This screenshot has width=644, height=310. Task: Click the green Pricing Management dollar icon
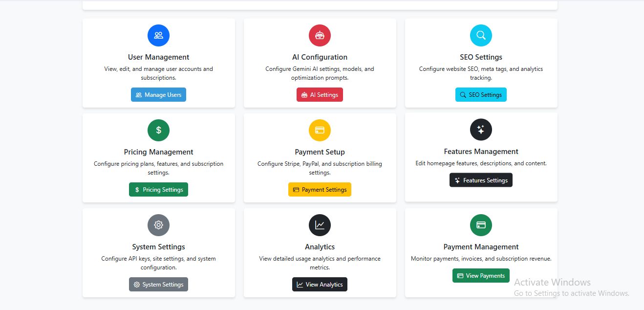pos(158,130)
